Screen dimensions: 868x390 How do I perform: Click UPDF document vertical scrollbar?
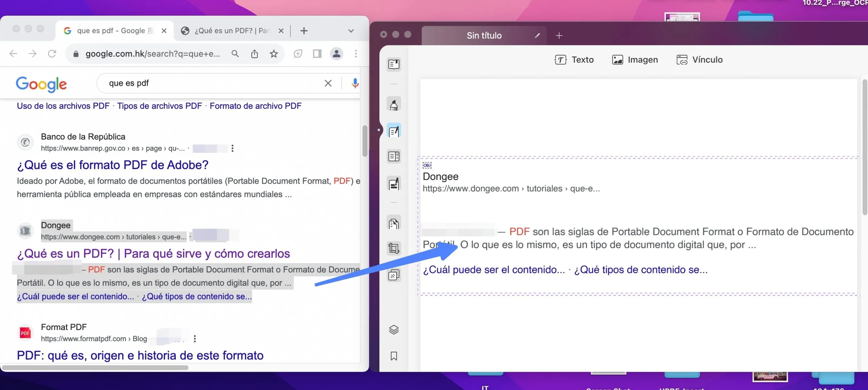(x=864, y=147)
